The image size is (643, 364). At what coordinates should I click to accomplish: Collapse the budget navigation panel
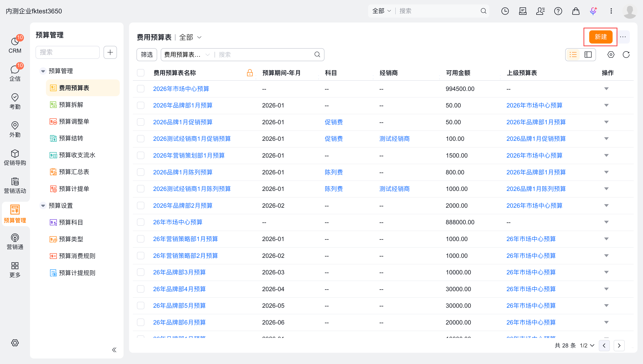[114, 350]
